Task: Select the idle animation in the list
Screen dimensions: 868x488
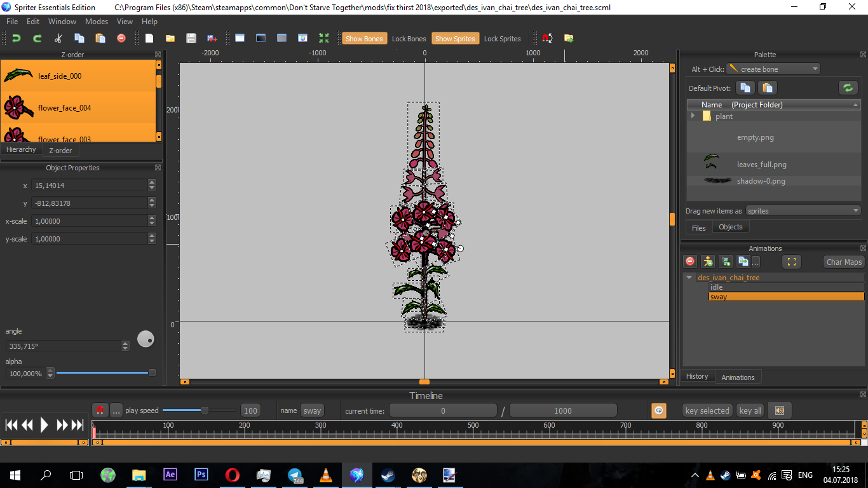Action: pyautogui.click(x=716, y=287)
